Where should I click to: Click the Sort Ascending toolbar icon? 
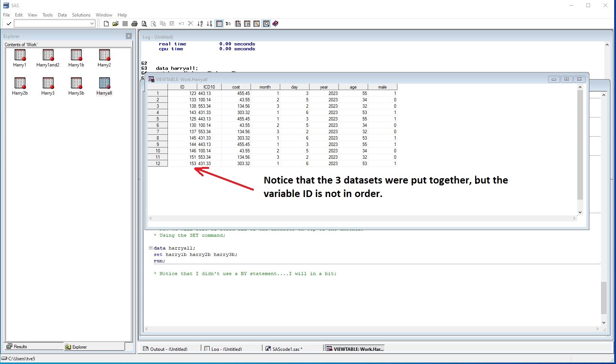pos(200,24)
